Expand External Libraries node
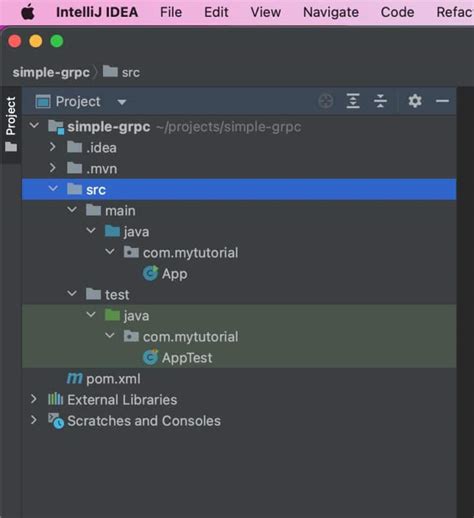Image resolution: width=474 pixels, height=518 pixels. [x=34, y=399]
